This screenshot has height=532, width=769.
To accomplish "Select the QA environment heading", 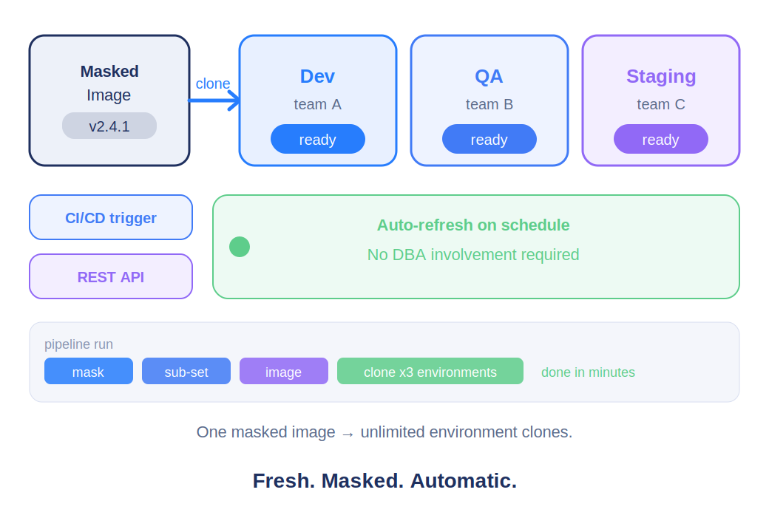I will (x=489, y=76).
